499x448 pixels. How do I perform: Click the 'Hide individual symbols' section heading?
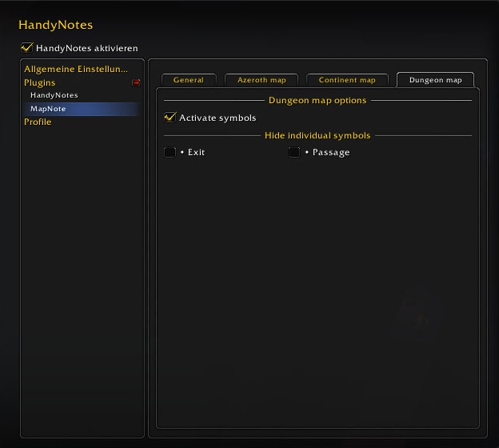317,135
